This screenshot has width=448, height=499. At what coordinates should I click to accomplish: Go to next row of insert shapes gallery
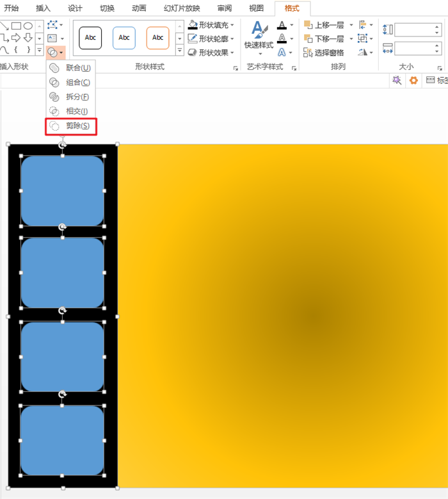tap(39, 38)
